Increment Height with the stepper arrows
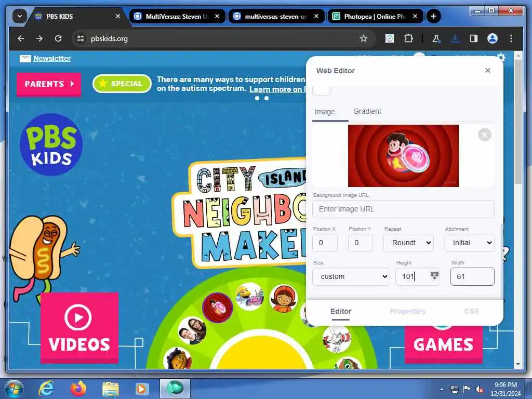 point(434,273)
